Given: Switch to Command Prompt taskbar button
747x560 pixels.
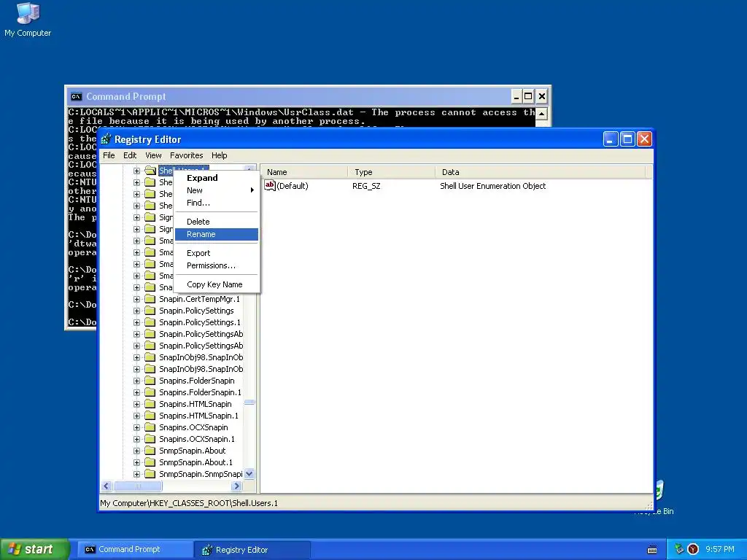Looking at the screenshot, I should (x=135, y=549).
